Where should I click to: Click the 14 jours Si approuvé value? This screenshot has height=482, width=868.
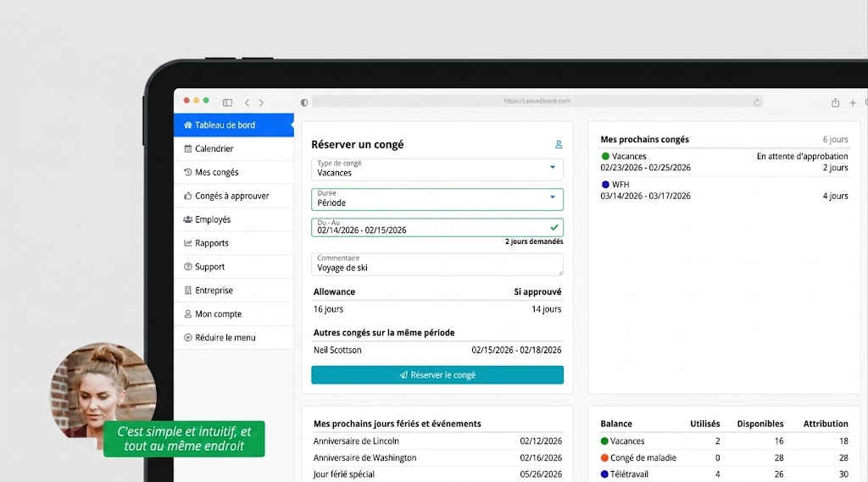[547, 309]
